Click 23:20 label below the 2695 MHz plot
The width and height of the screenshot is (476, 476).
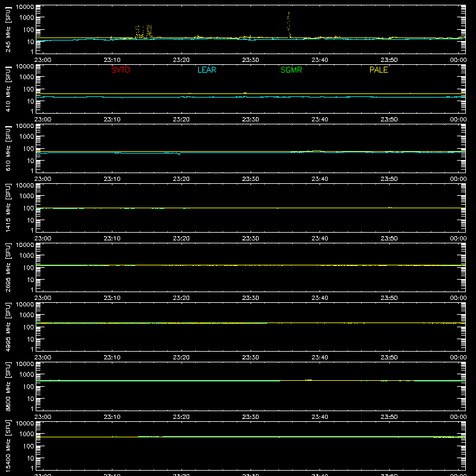(181, 298)
